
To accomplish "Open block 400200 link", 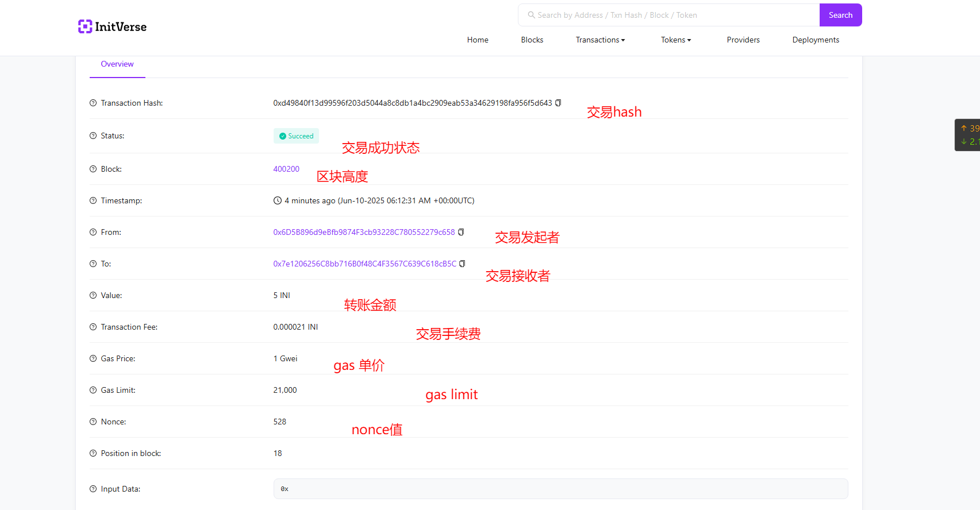I will click(x=286, y=169).
